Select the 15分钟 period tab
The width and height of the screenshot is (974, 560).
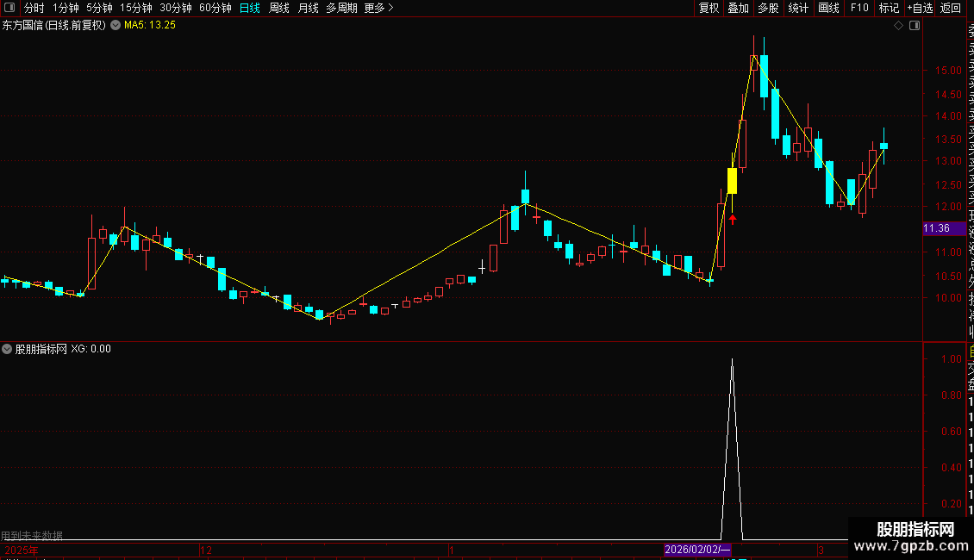[x=136, y=8]
